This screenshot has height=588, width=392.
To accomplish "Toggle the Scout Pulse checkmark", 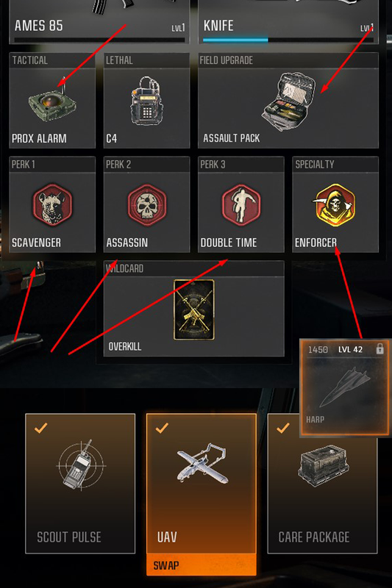I will coord(41,428).
